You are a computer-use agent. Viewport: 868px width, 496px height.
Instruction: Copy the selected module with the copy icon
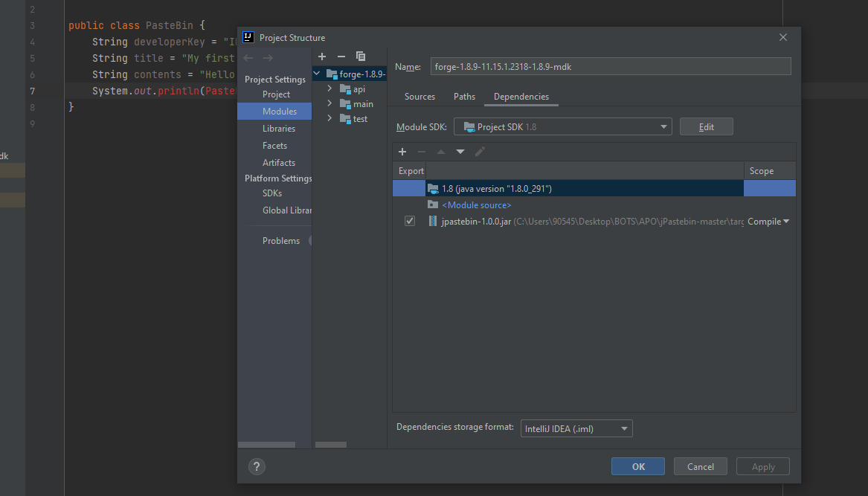[361, 57]
